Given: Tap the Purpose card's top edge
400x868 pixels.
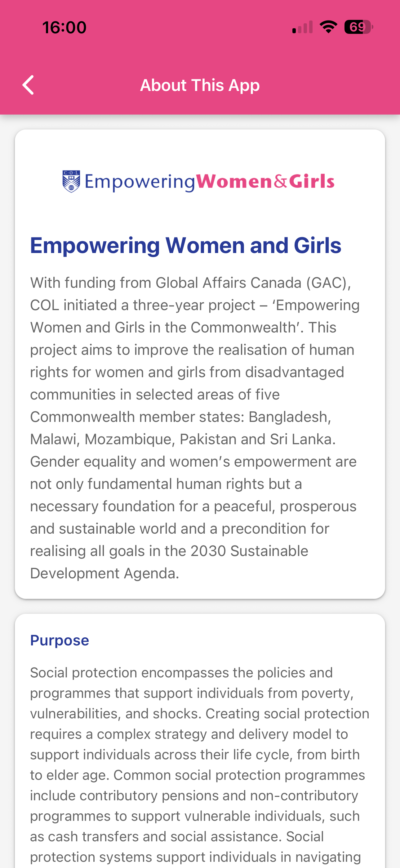Looking at the screenshot, I should [x=200, y=614].
